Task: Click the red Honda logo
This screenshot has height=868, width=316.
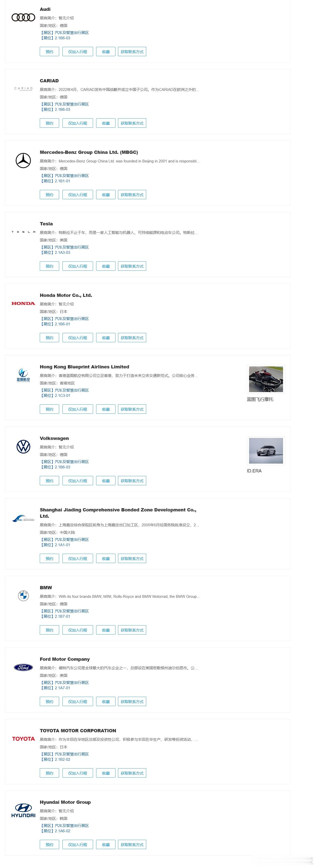Action: coord(23,303)
